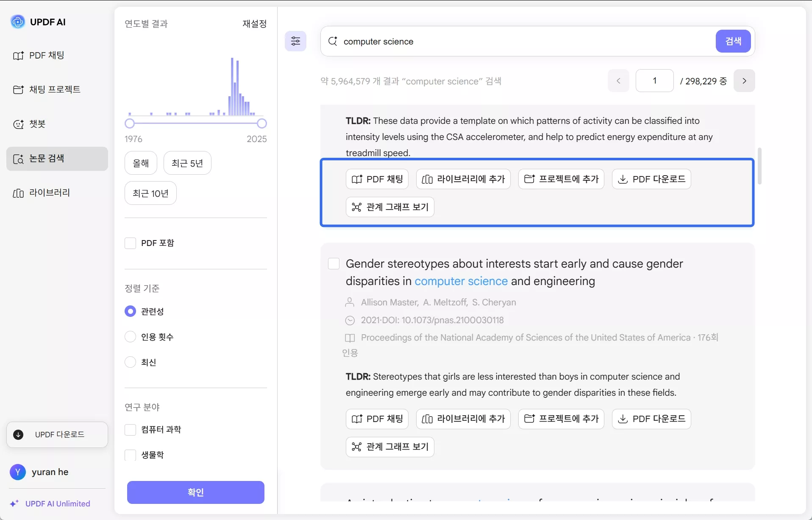Open 채팅 프로젝트 in the sidebar
Viewport: 812px width, 520px height.
click(57, 89)
